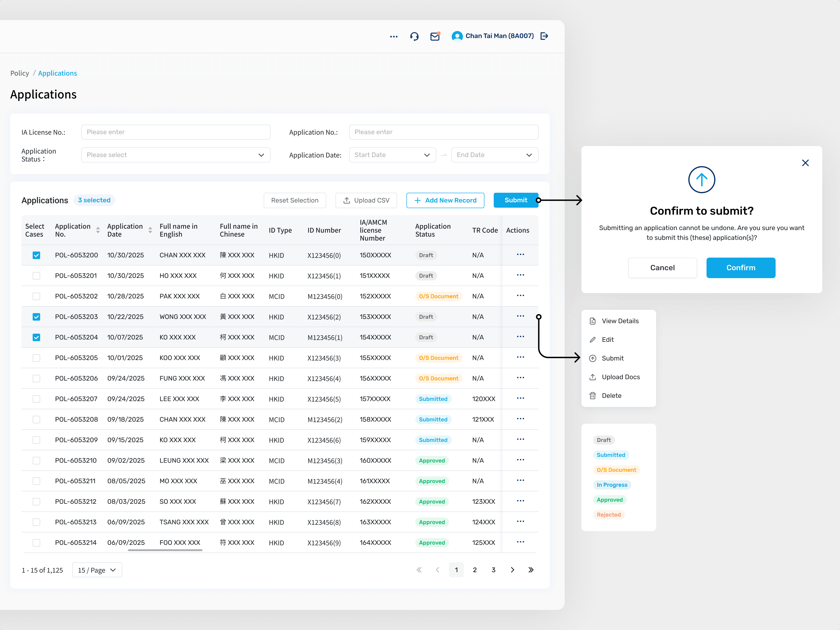Select the POL-6053201 row checkbox
Image resolution: width=840 pixels, height=630 pixels.
click(x=36, y=276)
